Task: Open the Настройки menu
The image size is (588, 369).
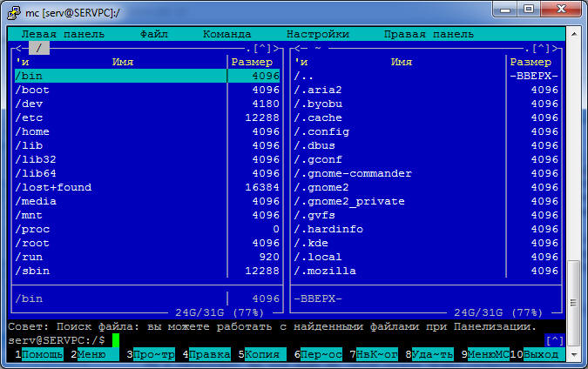Action: [318, 34]
